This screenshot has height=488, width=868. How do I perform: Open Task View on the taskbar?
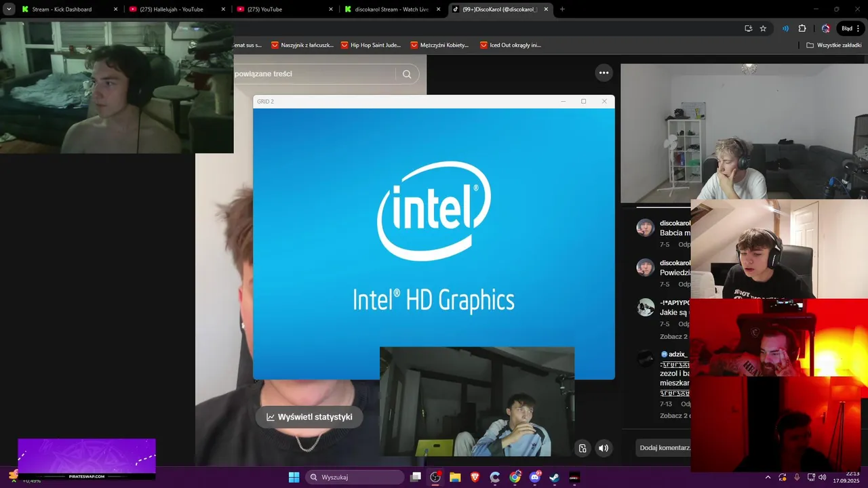click(416, 477)
